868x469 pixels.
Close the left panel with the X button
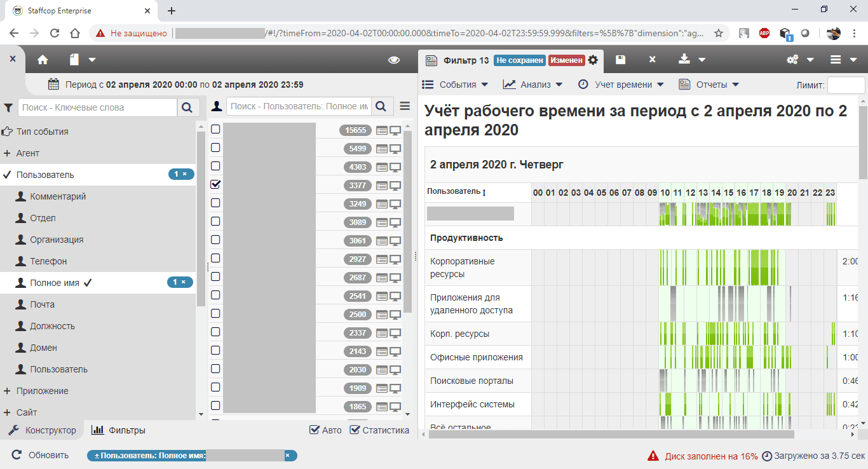pyautogui.click(x=13, y=58)
